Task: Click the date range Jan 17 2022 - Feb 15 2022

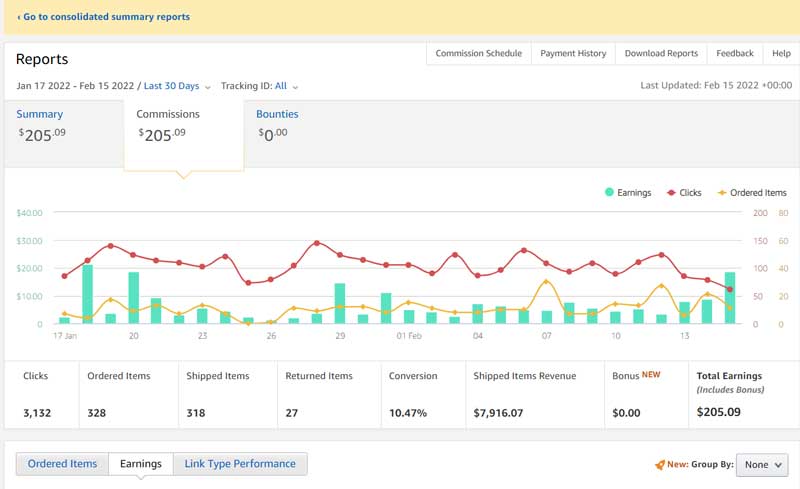Action: tap(75, 86)
